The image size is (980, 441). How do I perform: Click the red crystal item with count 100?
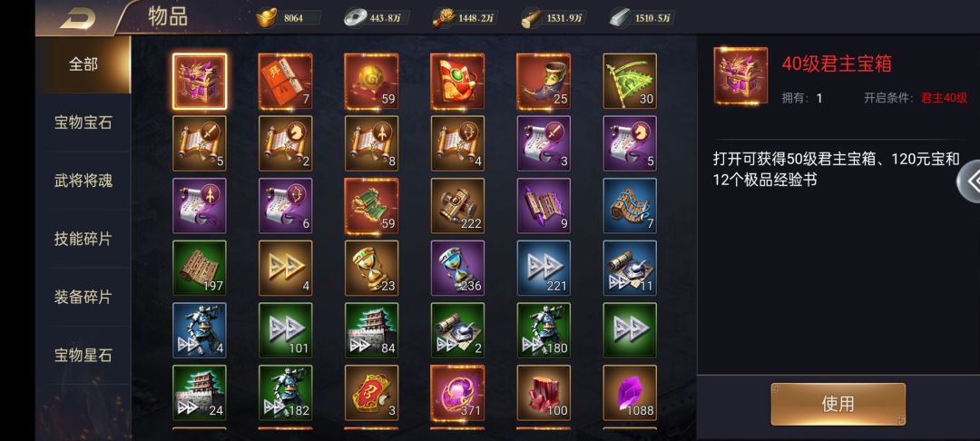(544, 393)
